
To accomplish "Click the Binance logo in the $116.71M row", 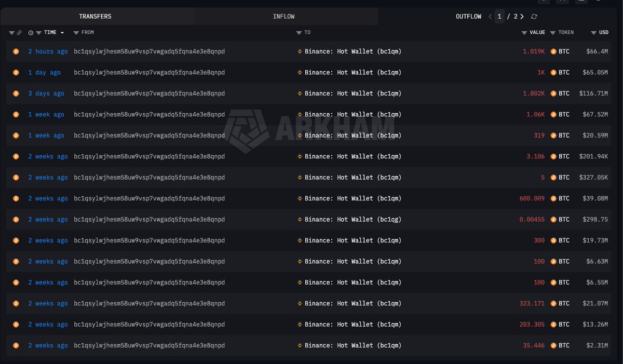I will pos(300,93).
